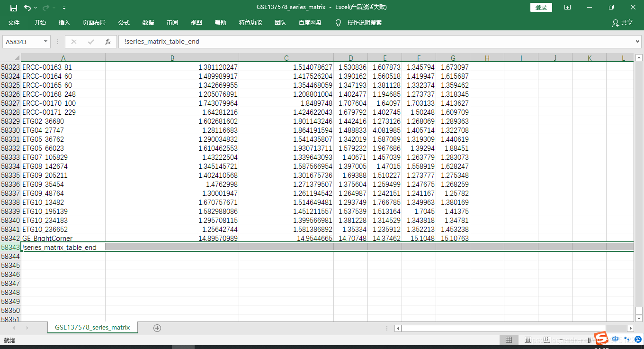Open the 团队 ribbon tab
The height and width of the screenshot is (349, 644).
[x=280, y=23]
